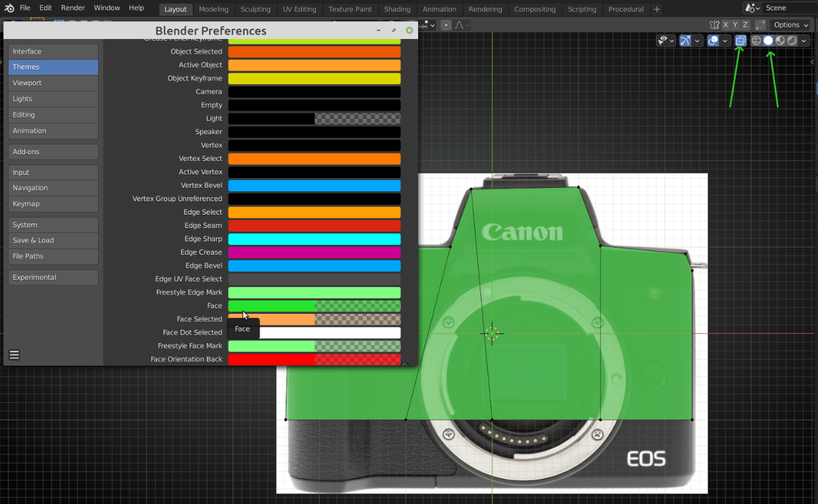Open the Lights preferences section

click(53, 99)
